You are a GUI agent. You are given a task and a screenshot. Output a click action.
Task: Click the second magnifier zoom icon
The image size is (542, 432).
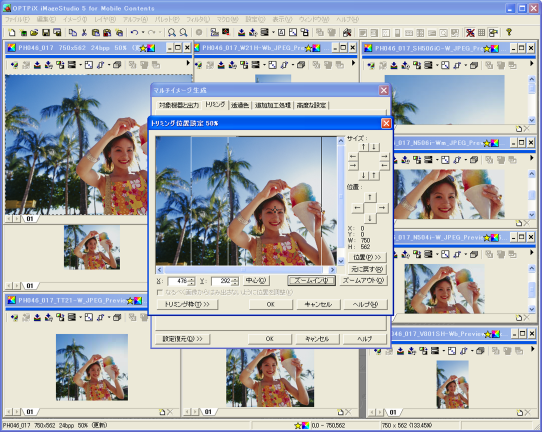[183, 33]
